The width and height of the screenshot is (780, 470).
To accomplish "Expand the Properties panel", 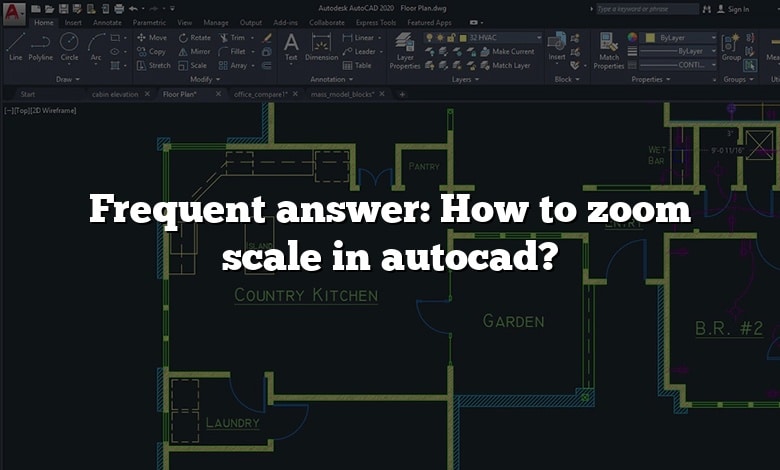I will pyautogui.click(x=651, y=79).
